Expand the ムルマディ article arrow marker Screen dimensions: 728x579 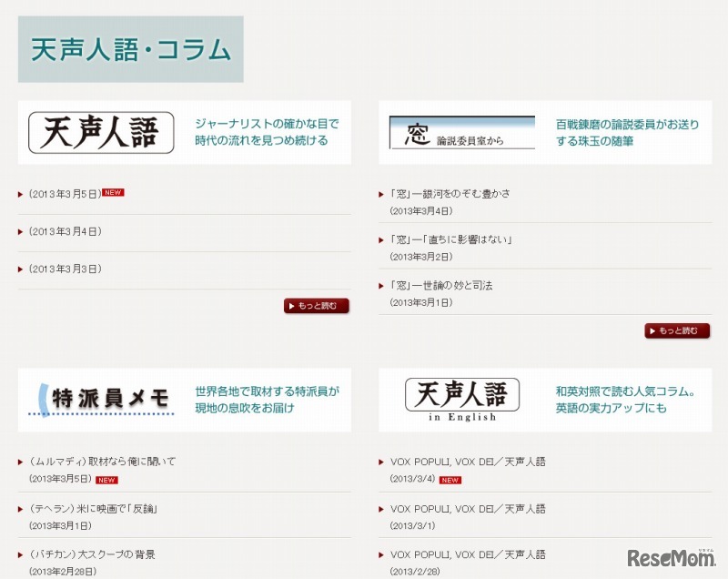tap(20, 461)
